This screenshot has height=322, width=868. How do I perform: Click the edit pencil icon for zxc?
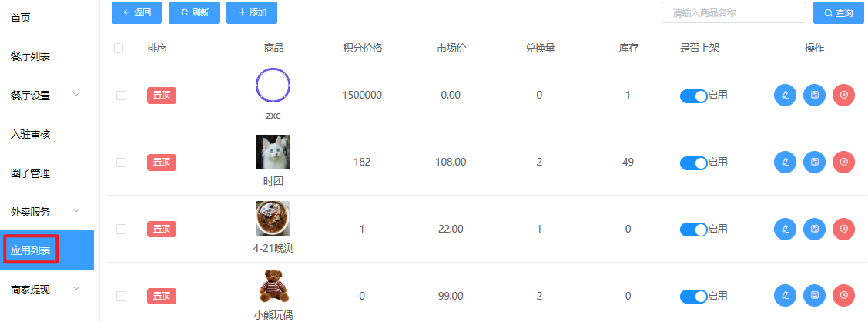click(785, 96)
